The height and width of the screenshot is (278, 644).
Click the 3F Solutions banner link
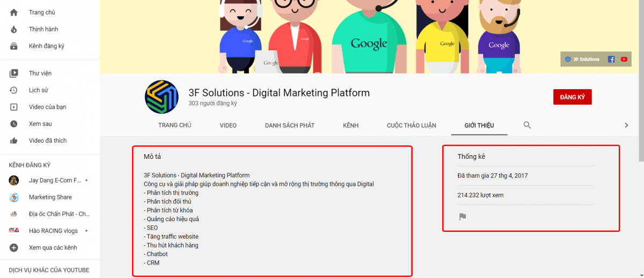(x=582, y=59)
